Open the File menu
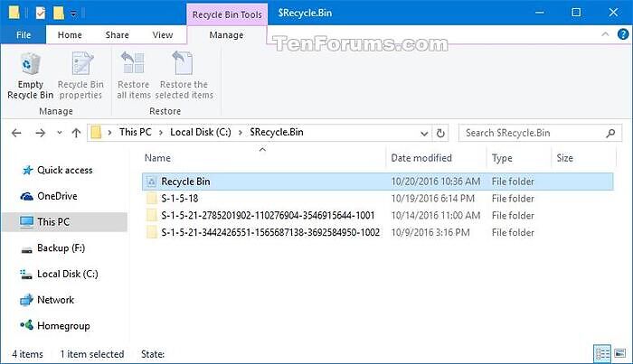 click(x=24, y=35)
